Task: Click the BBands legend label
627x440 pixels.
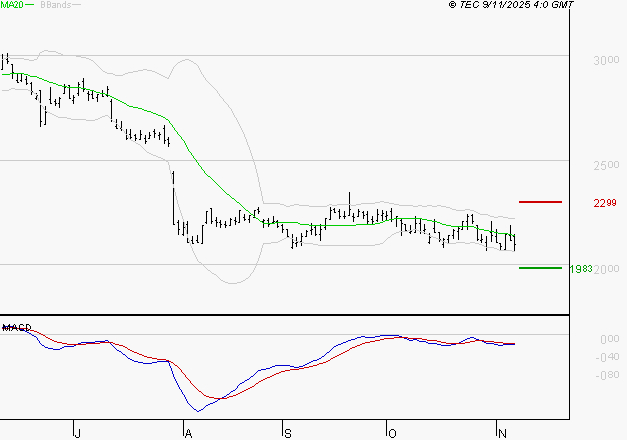Action: pos(56,4)
